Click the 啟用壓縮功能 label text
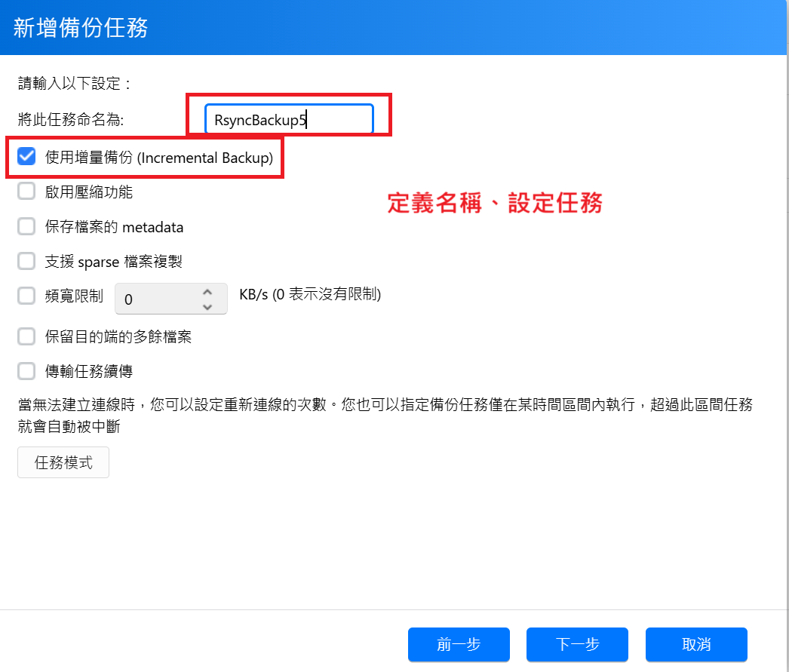The image size is (789, 672). point(88,192)
